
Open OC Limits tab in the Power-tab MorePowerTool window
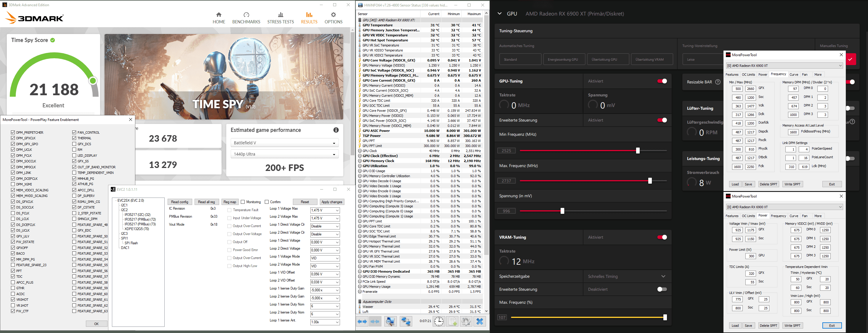[748, 216]
